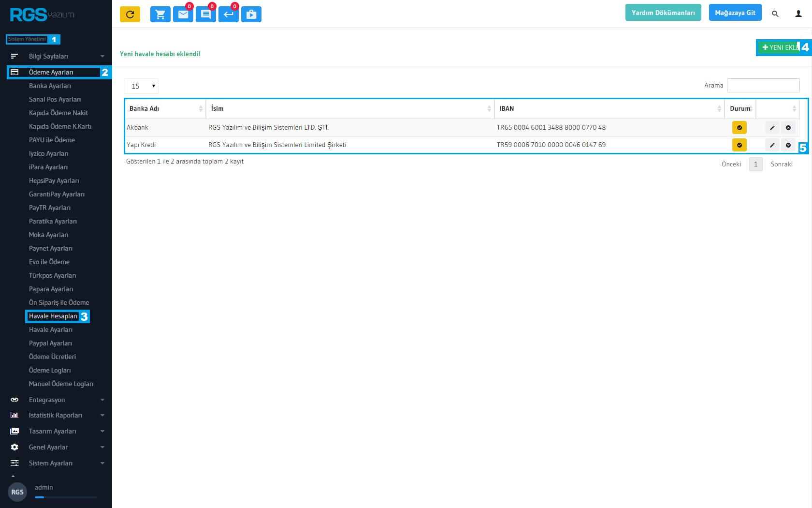Click the Mağazaya Git button

(x=735, y=13)
